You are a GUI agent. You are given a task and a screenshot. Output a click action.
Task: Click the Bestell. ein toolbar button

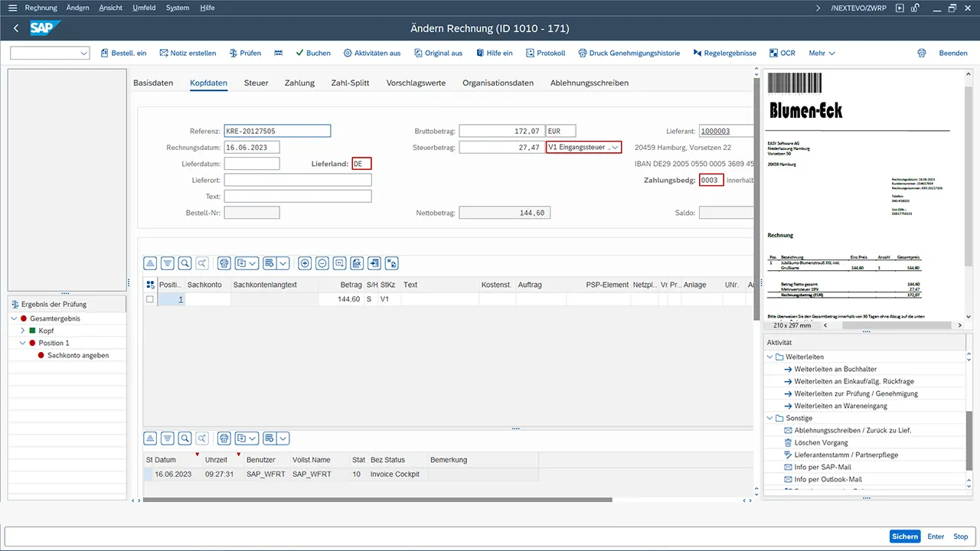(x=123, y=53)
